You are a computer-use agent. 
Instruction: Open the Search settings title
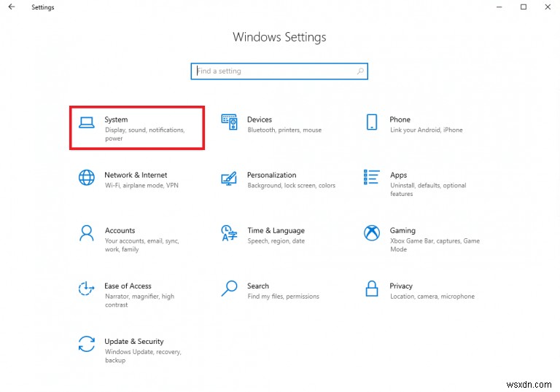click(x=258, y=286)
